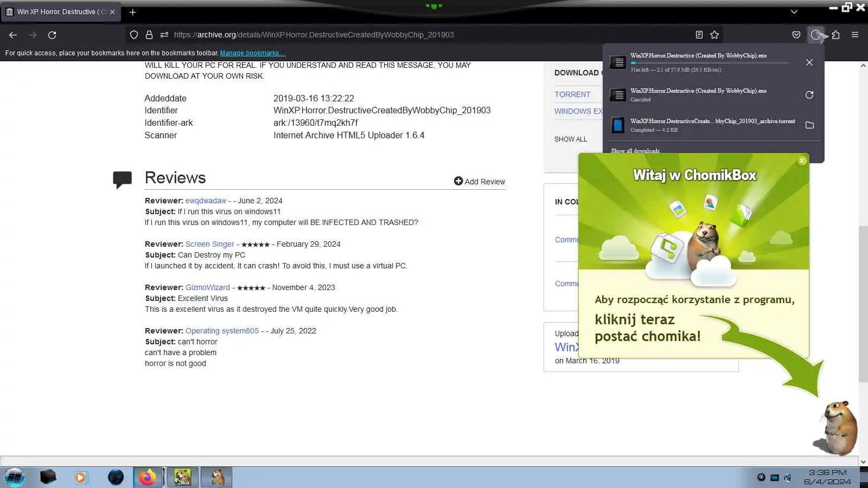Screen dimensions: 868x488
Task: Click the volume icon in system tray
Action: [788, 478]
